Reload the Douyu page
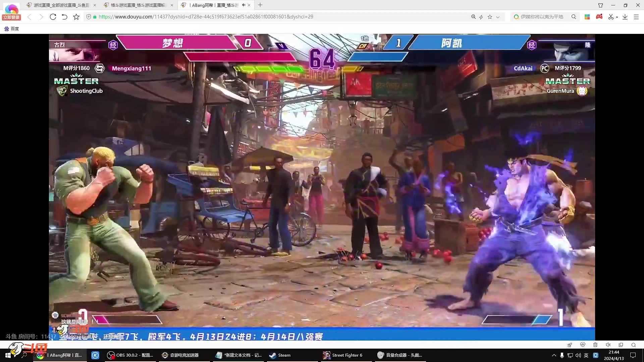This screenshot has width=644, height=362. coord(53,17)
